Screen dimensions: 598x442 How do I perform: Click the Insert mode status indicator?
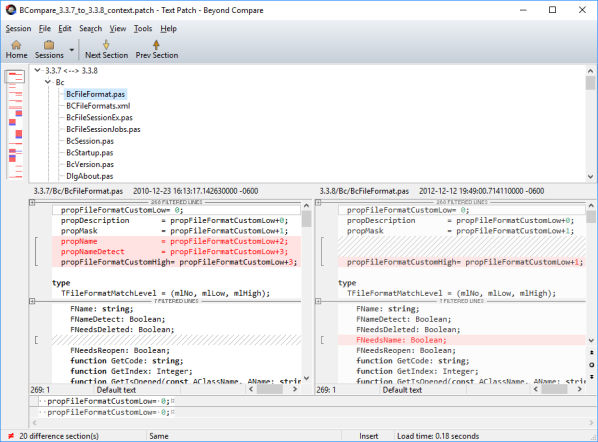point(368,436)
